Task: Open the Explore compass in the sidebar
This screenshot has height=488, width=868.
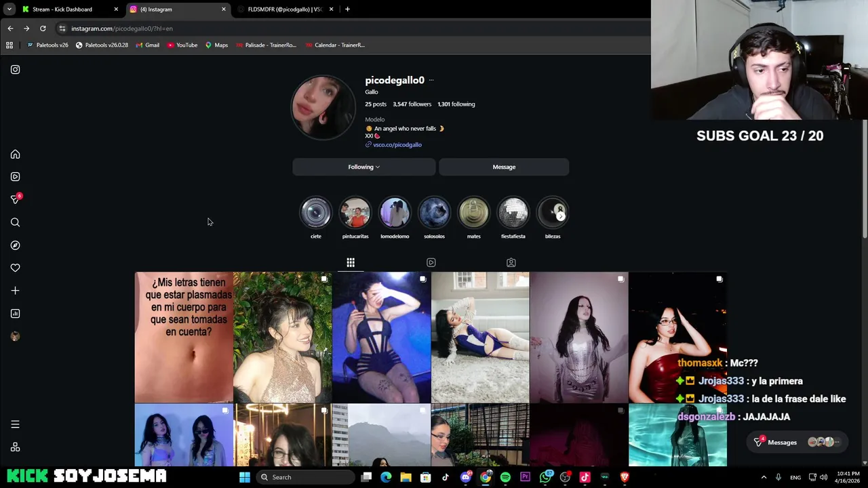Action: [15, 245]
